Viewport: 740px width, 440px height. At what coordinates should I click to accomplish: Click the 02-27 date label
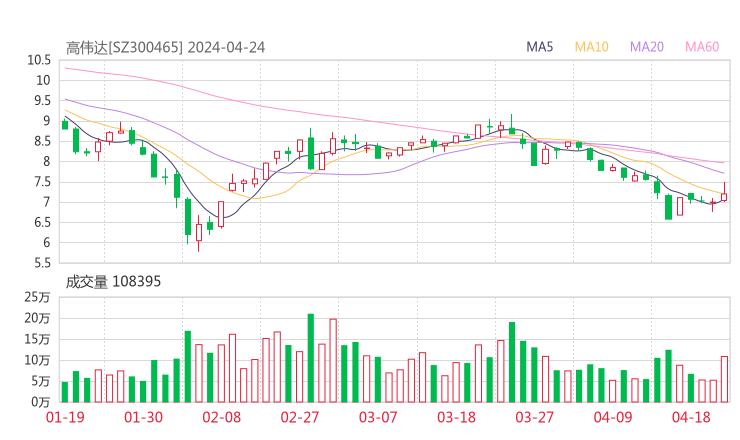point(300,417)
